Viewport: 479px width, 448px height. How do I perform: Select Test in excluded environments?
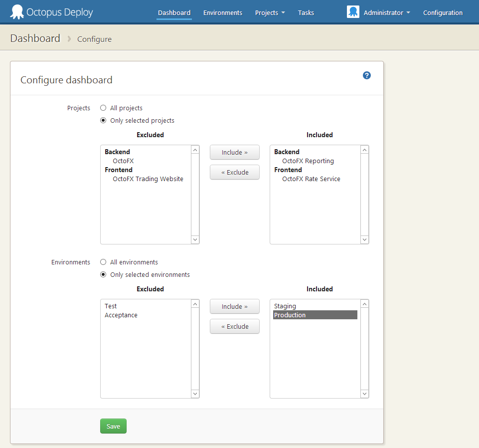pyautogui.click(x=110, y=306)
